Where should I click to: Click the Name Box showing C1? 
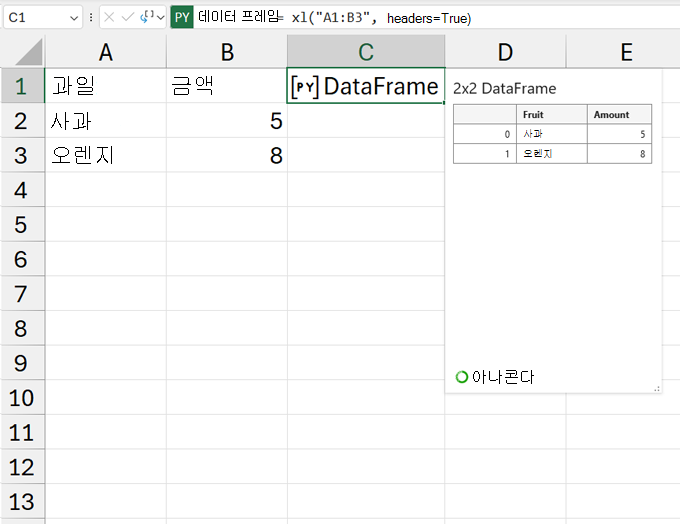42,17
